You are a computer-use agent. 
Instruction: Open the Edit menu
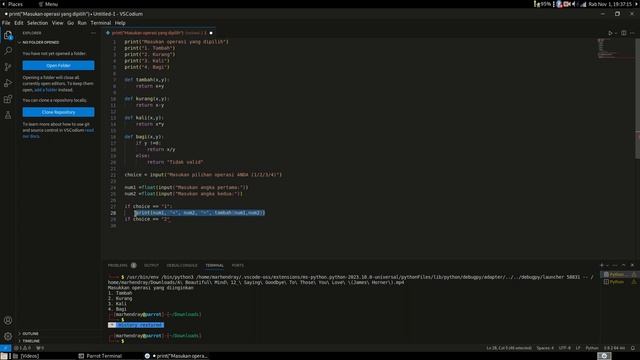pos(19,23)
